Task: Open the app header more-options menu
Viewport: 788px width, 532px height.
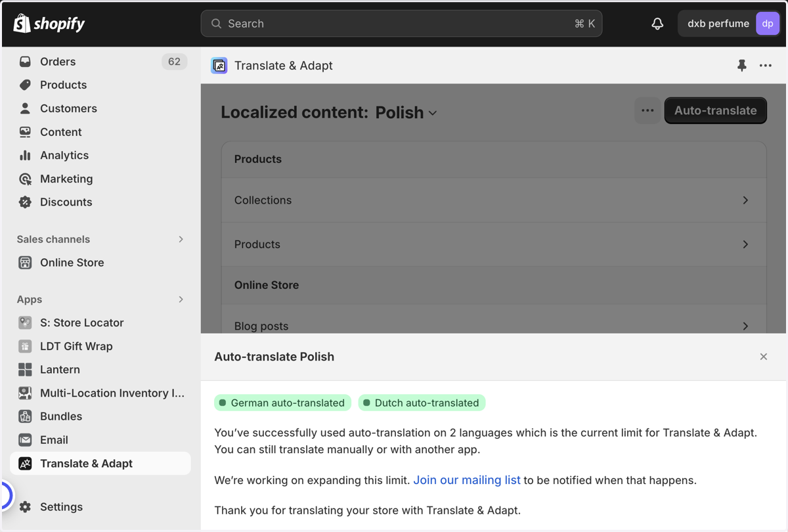Action: (766, 66)
